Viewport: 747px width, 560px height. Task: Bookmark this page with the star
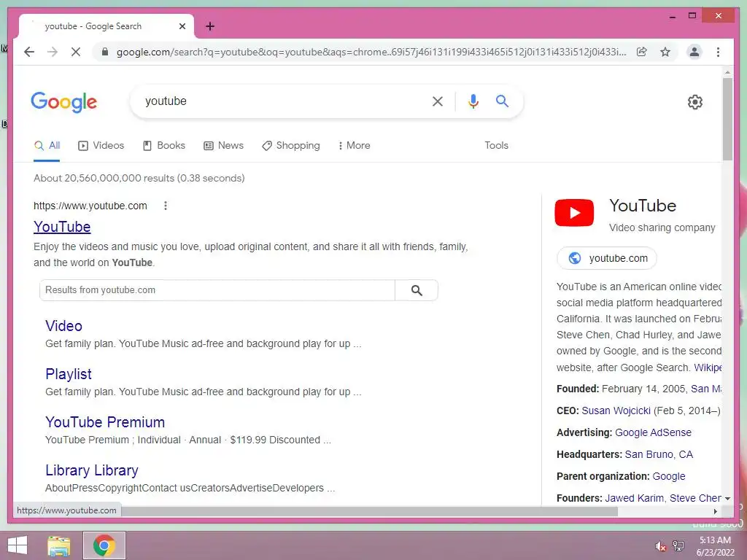pos(665,52)
